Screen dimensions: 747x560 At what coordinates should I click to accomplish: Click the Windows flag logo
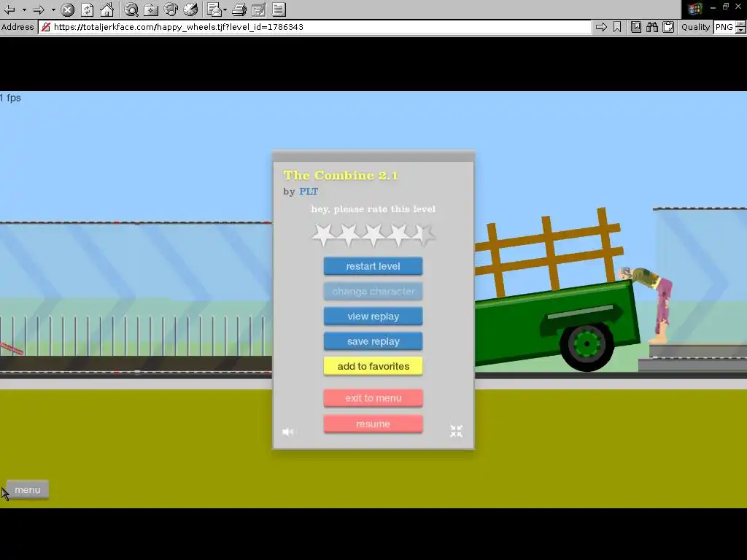pos(694,9)
